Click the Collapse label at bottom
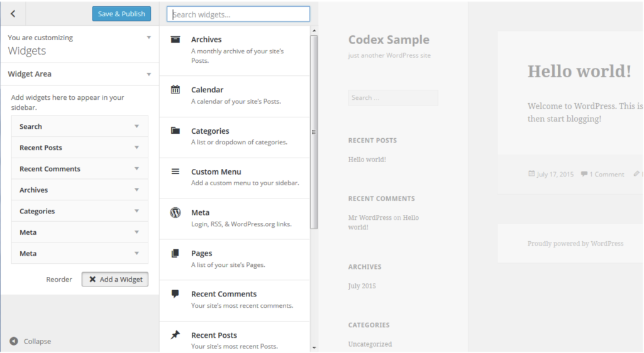644x353 pixels. 37,341
